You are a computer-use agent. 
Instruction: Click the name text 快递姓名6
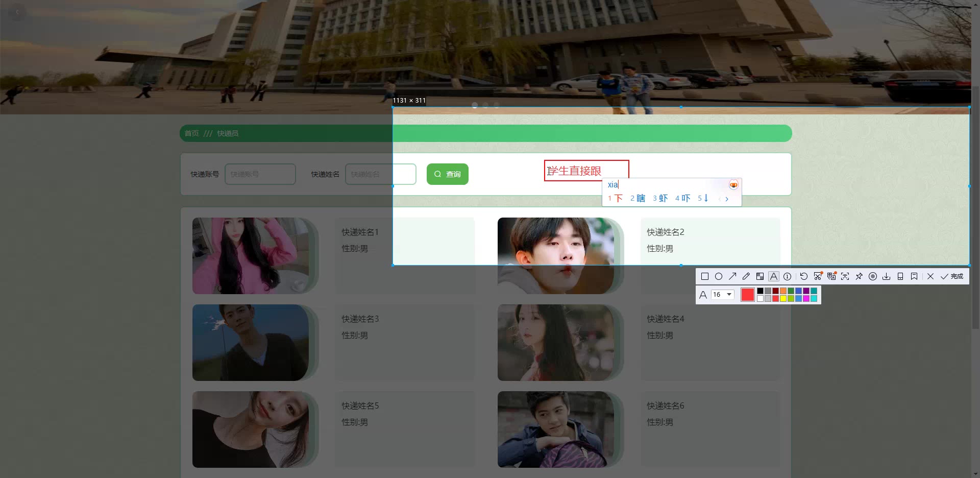click(x=666, y=405)
